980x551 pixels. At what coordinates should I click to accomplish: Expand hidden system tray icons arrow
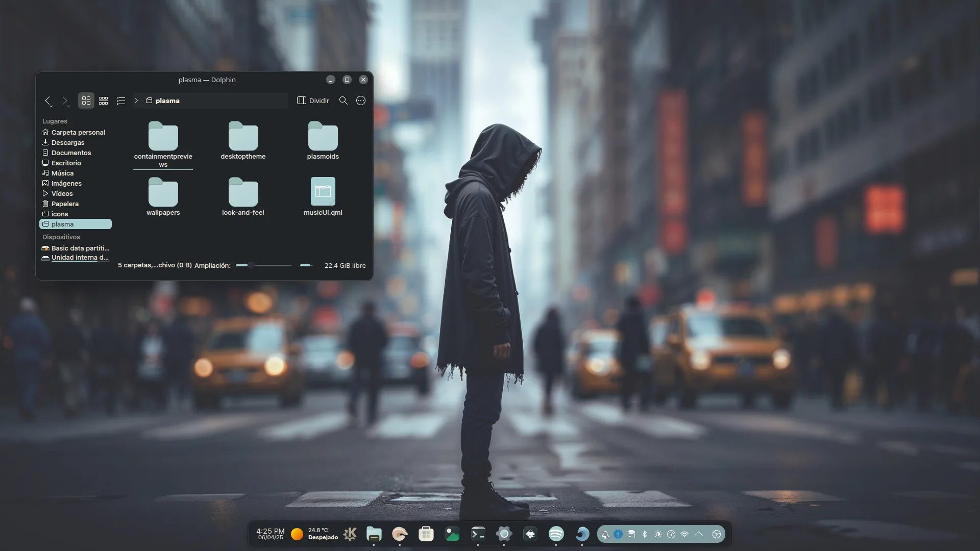pos(699,534)
